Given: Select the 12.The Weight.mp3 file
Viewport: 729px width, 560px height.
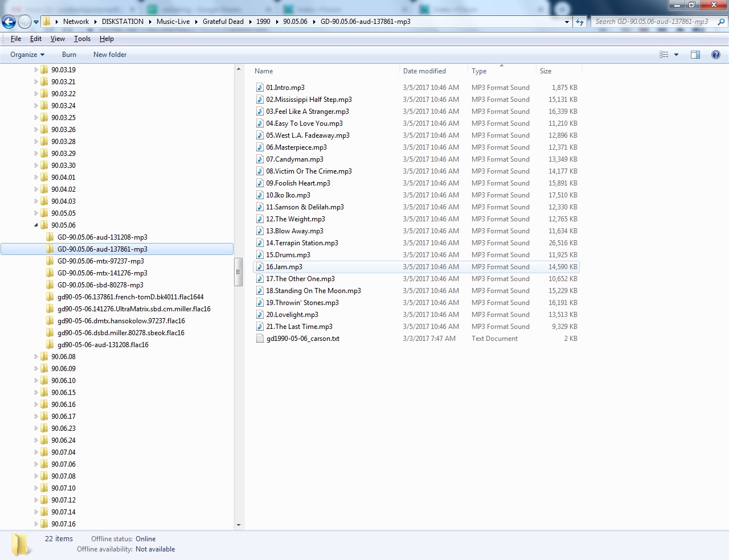Looking at the screenshot, I should point(416,219).
